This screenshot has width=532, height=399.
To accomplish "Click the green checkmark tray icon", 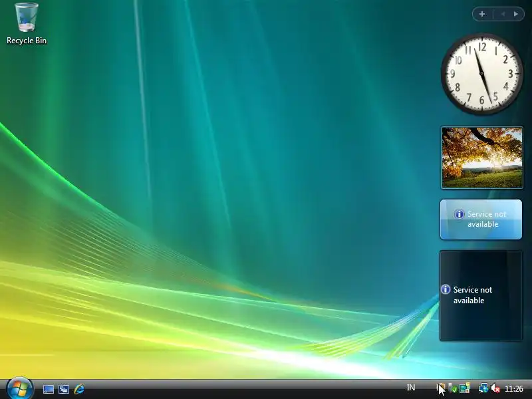I will [x=452, y=388].
